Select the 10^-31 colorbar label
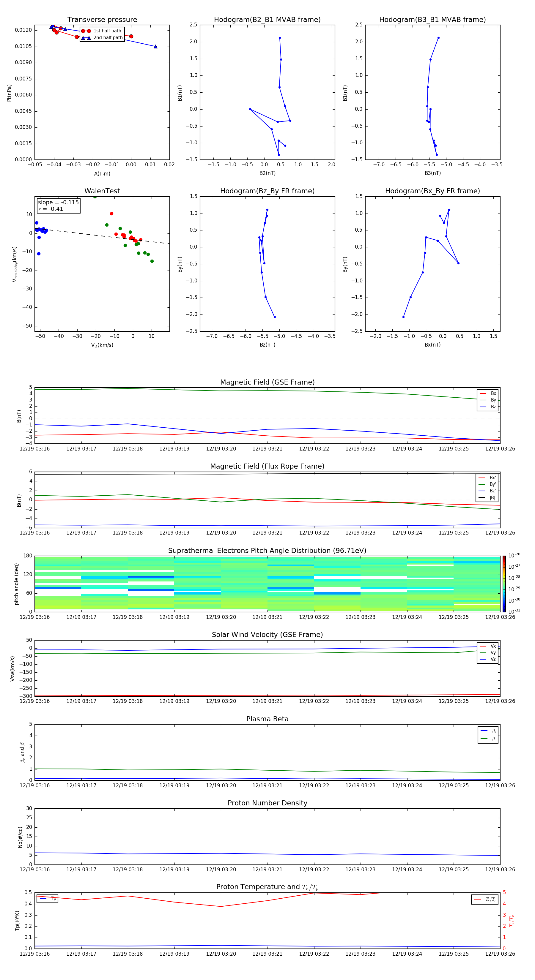 [514, 611]
